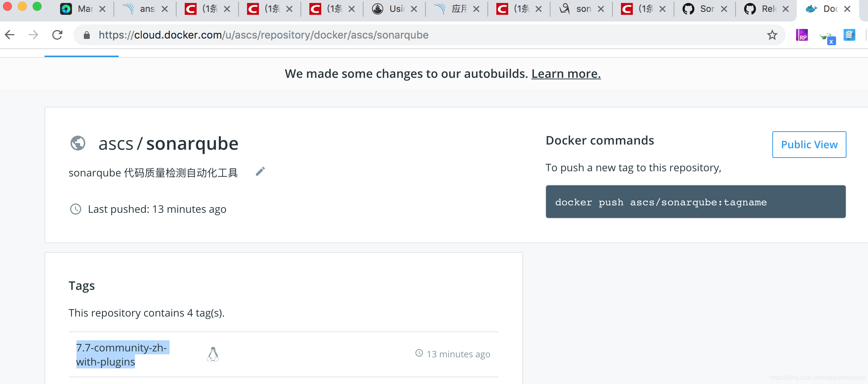Image resolution: width=868 pixels, height=384 pixels.
Task: Click the Tags section heading
Action: pyautogui.click(x=82, y=286)
